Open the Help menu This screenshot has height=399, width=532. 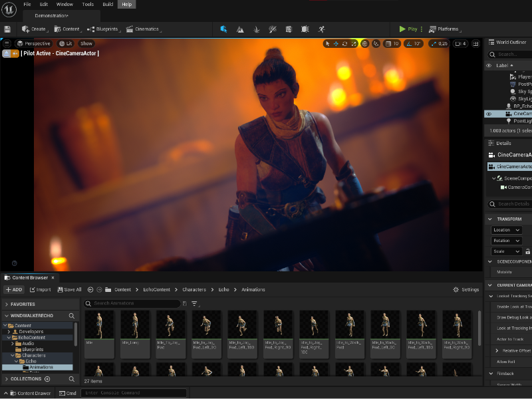(126, 5)
